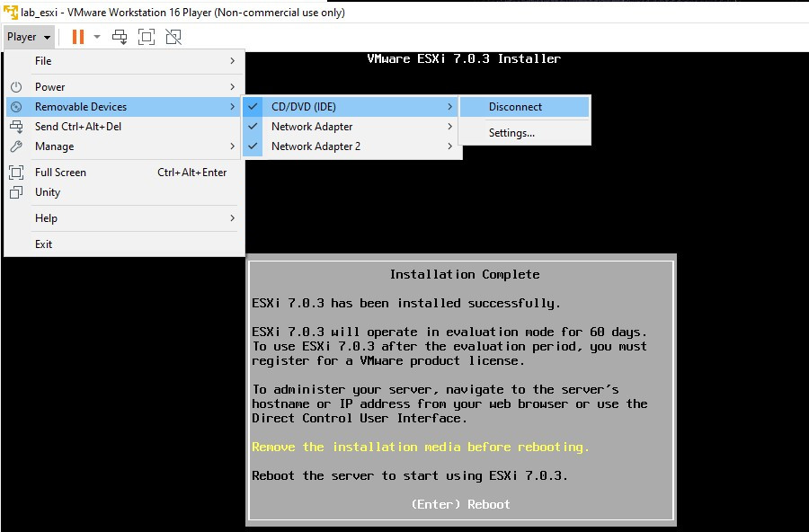Click the yellow Remove the installation media text
809x532 pixels.
[420, 447]
